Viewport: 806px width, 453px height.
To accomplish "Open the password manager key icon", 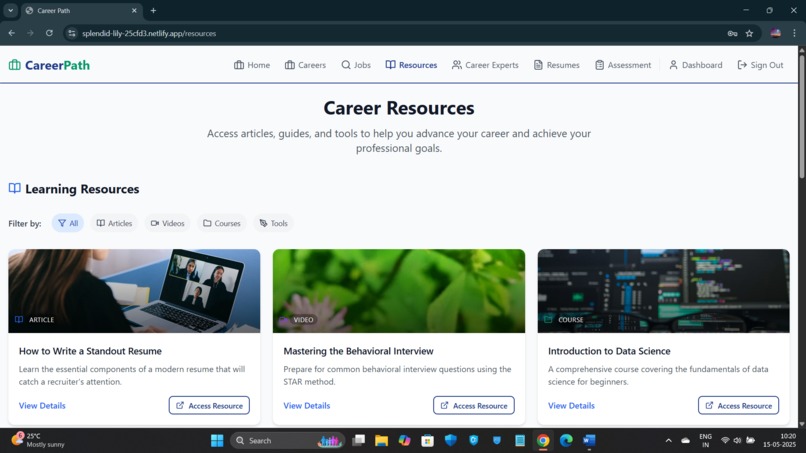I will click(x=732, y=33).
